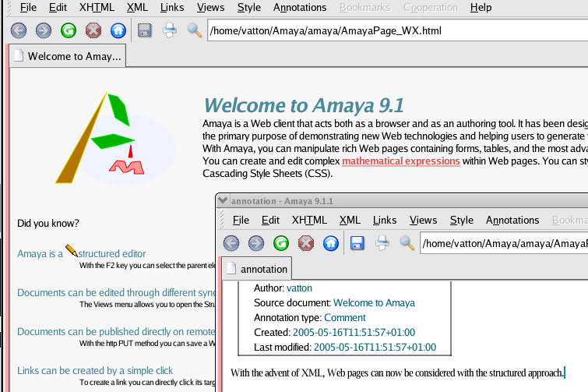Image resolution: width=588 pixels, height=392 pixels.
Task: Click printer icon in annotation window toolbar
Action: tap(382, 243)
